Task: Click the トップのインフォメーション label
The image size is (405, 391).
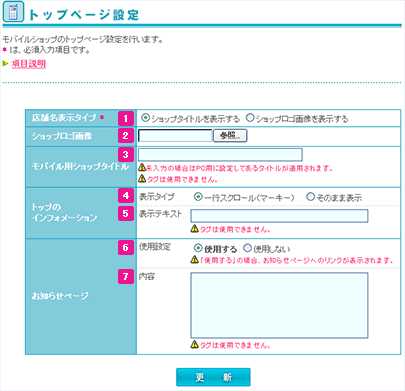Action: point(64,212)
